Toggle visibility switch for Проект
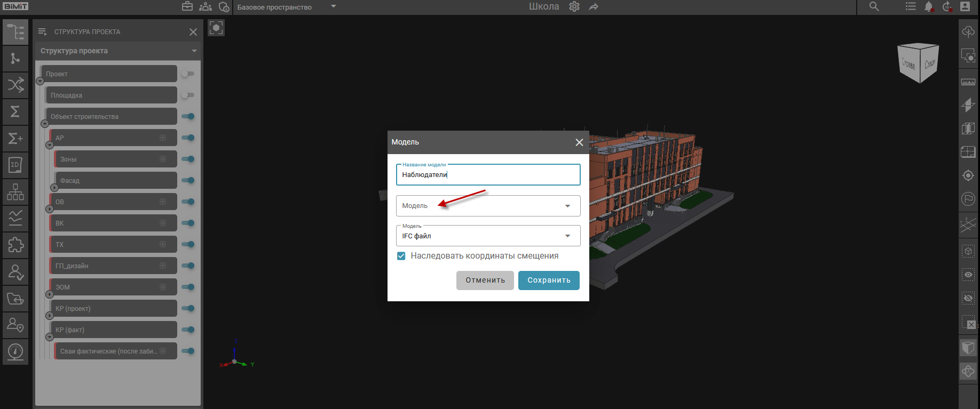Screen dimensions: 980x409 (187, 74)
